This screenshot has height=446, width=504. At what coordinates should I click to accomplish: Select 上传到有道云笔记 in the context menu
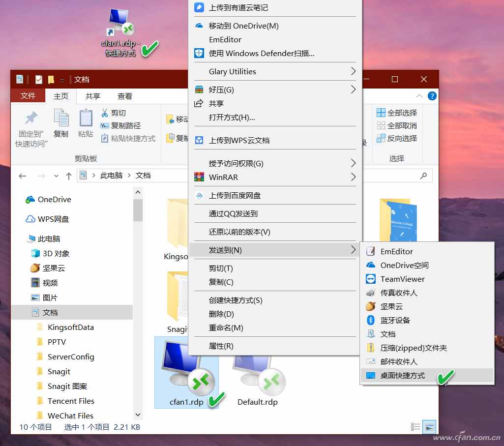(x=275, y=7)
